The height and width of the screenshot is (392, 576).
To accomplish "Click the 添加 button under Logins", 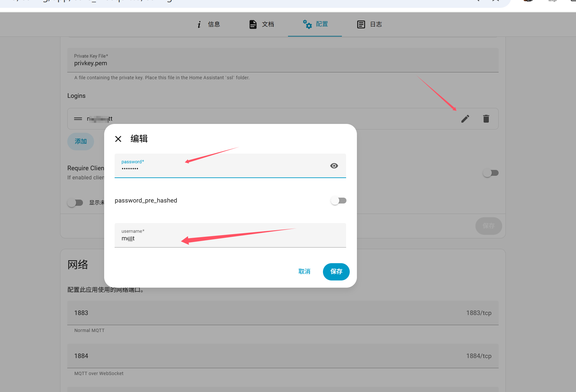I will 81,142.
